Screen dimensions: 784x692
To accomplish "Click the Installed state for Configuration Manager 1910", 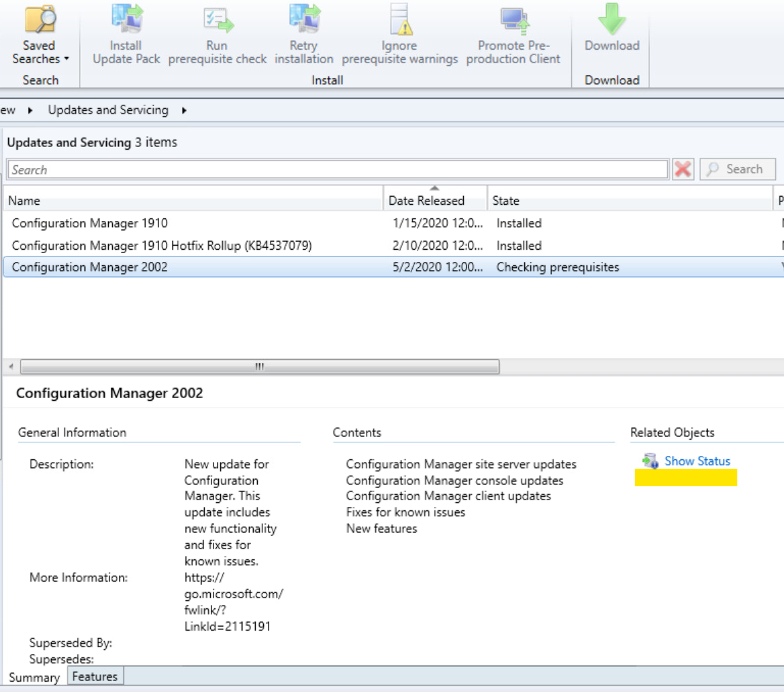I will coord(519,223).
